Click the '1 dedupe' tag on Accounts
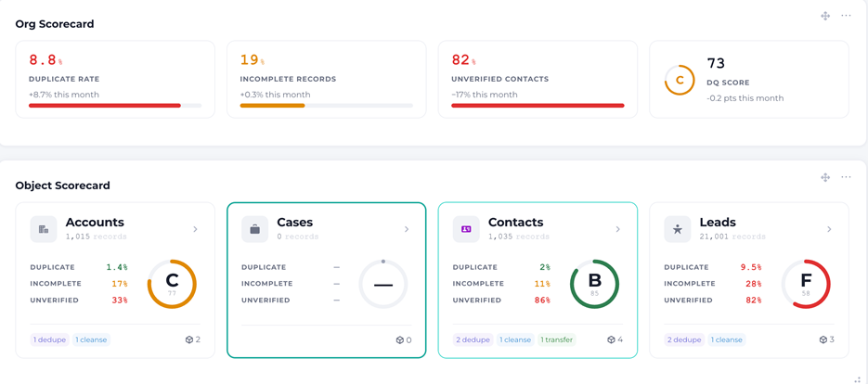 (50, 339)
